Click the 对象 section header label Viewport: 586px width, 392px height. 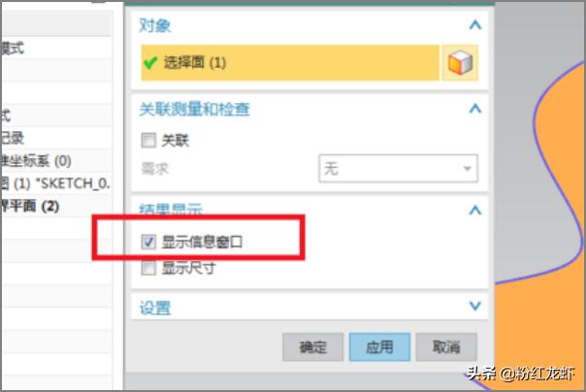click(154, 25)
